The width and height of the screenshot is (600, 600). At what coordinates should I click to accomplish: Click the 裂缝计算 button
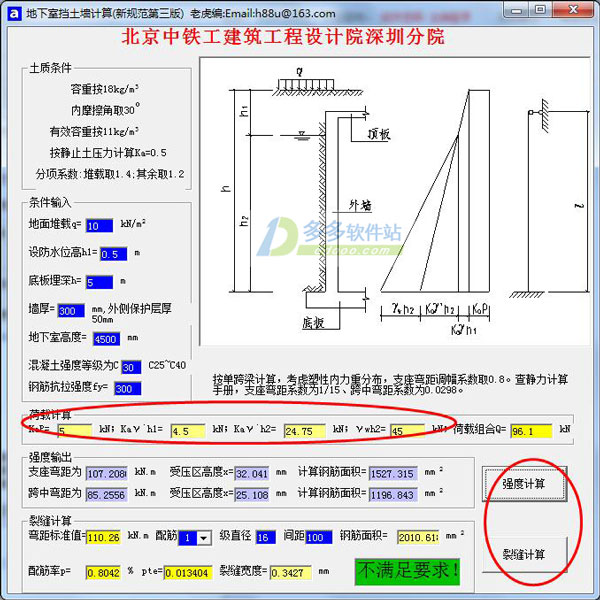pyautogui.click(x=524, y=554)
